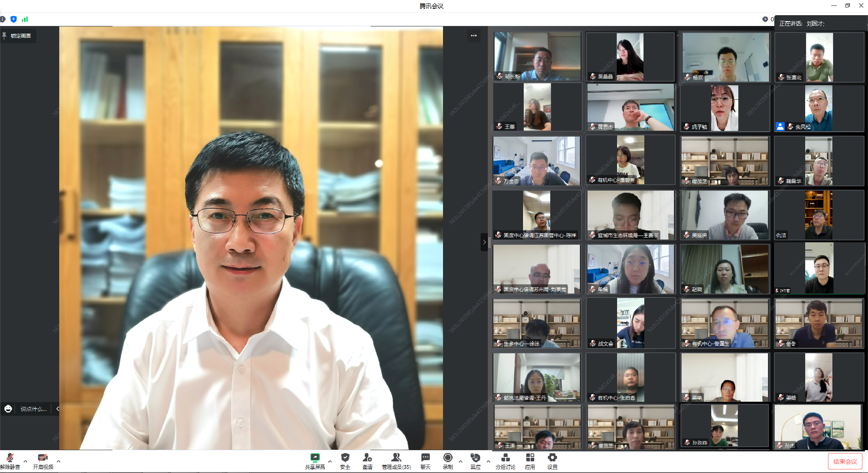Unmute the microphone
Viewport: 868px width, 473px height.
pyautogui.click(x=10, y=458)
